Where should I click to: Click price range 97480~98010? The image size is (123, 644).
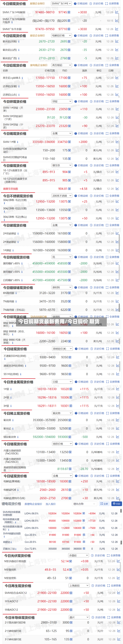coord(45,12)
